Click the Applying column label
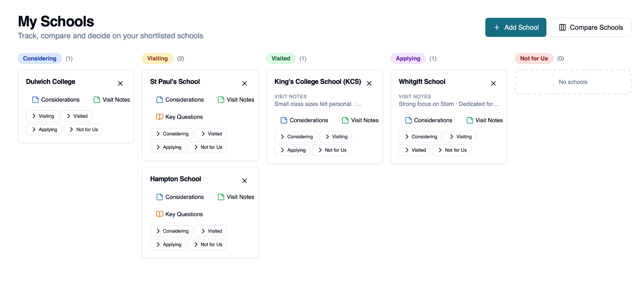This screenshot has width=644, height=290. click(x=408, y=58)
